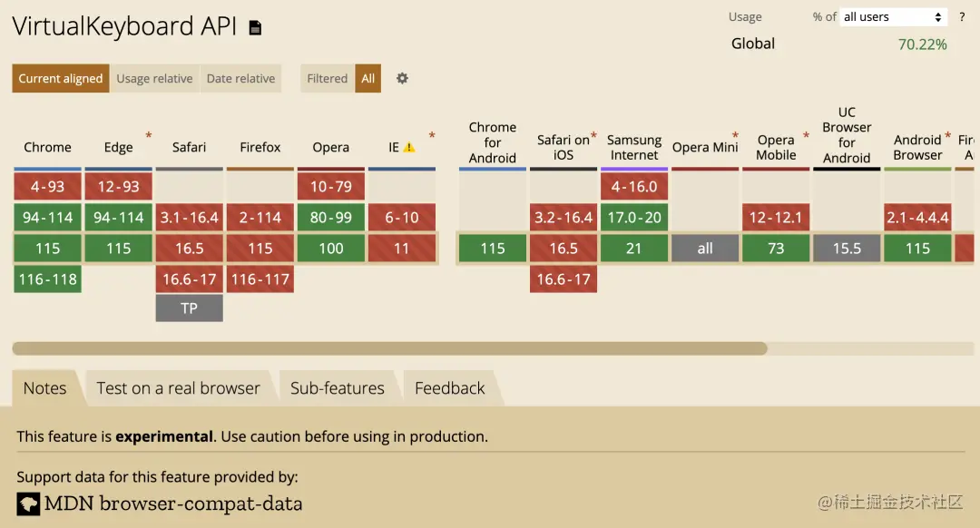The width and height of the screenshot is (980, 528).
Task: Toggle the Filtered browsers option
Action: click(x=327, y=78)
